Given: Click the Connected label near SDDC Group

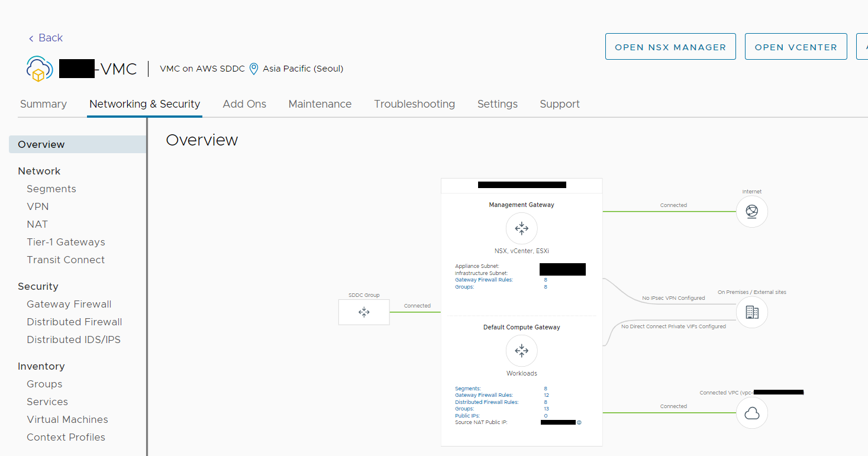Looking at the screenshot, I should point(417,306).
